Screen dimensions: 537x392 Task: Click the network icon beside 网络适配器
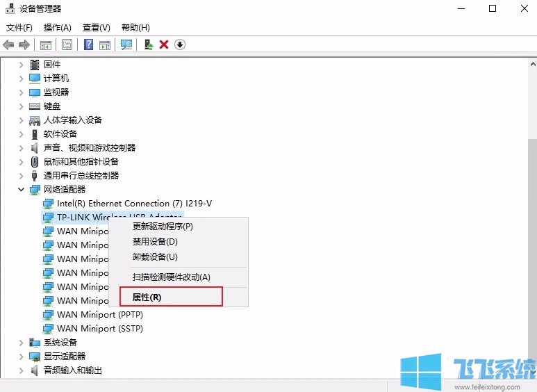tap(35, 190)
